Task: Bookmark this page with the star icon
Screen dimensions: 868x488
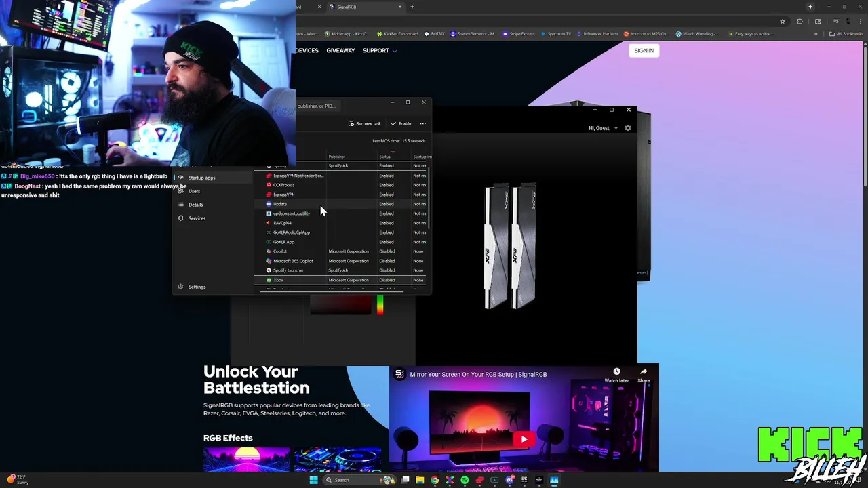Action: click(783, 22)
